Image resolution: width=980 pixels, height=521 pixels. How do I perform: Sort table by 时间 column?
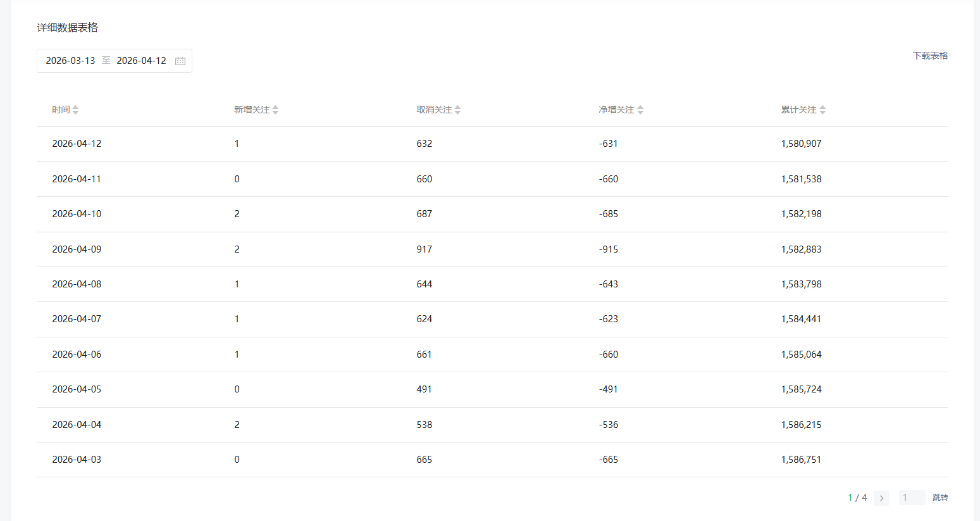(75, 110)
